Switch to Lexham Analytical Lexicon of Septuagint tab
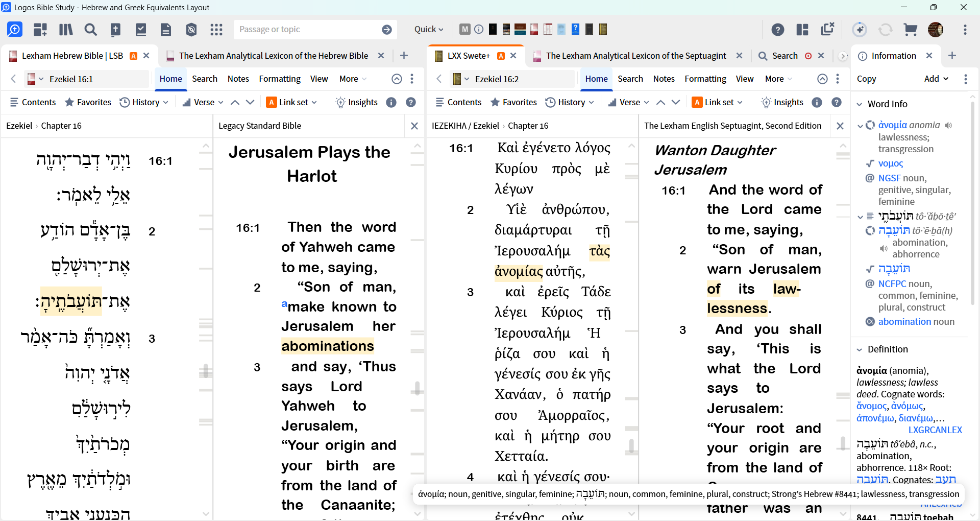Screen dimensions: 980x521 (x=636, y=56)
